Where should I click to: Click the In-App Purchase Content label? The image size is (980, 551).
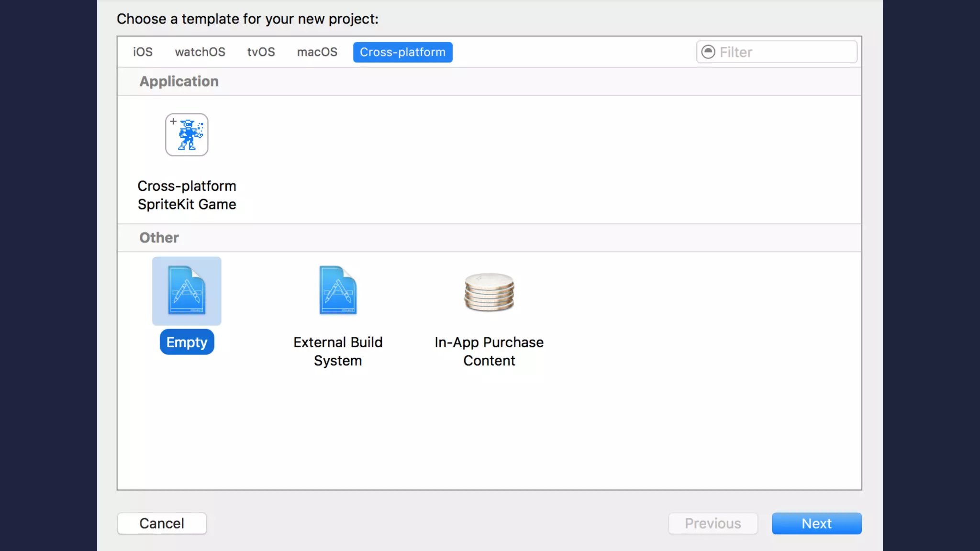[x=489, y=351]
